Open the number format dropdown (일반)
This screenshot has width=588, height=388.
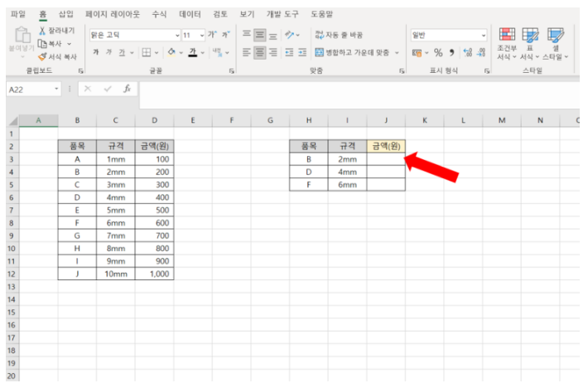[484, 36]
